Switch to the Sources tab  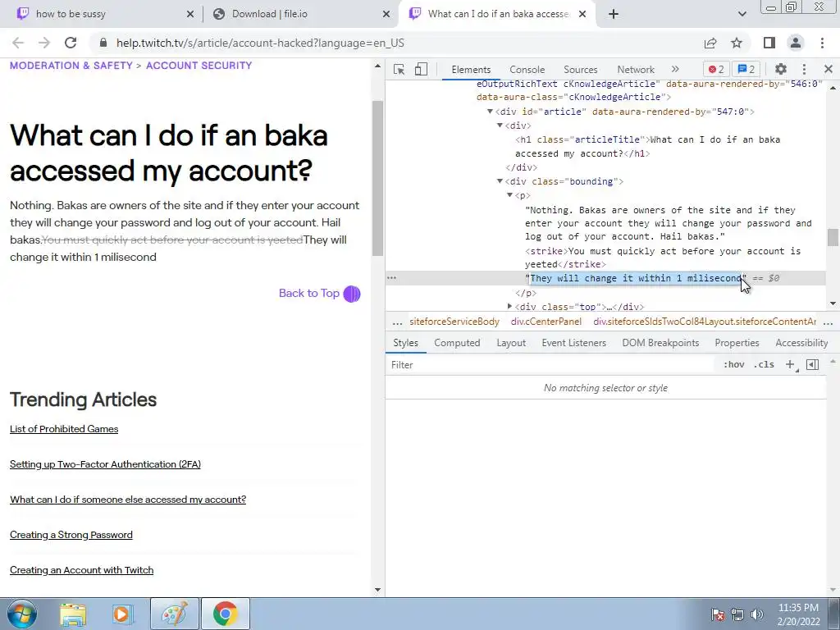[x=580, y=70]
